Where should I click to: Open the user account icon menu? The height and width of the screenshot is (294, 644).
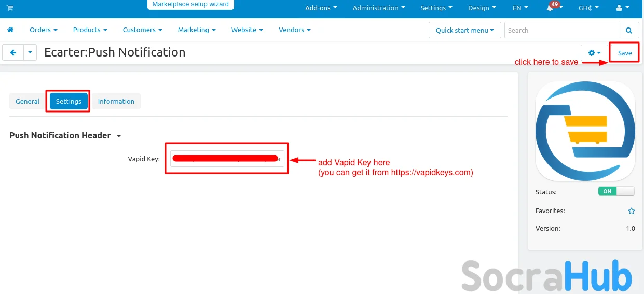pos(621,8)
